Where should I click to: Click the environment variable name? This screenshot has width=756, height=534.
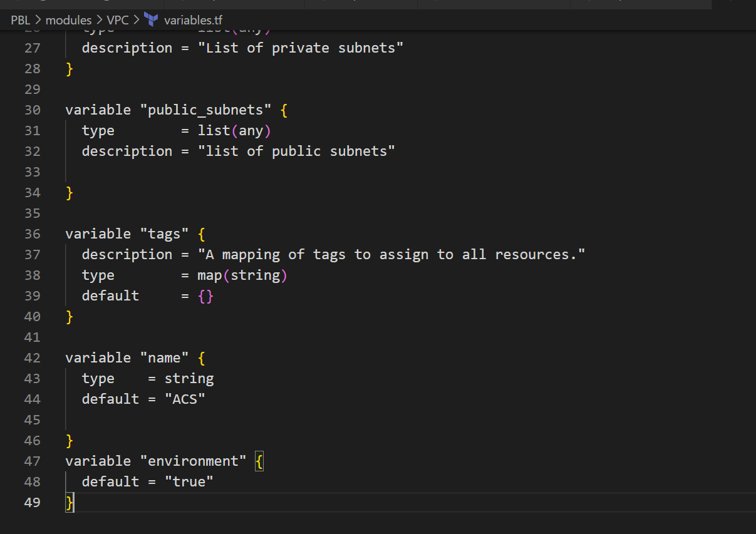tap(195, 461)
